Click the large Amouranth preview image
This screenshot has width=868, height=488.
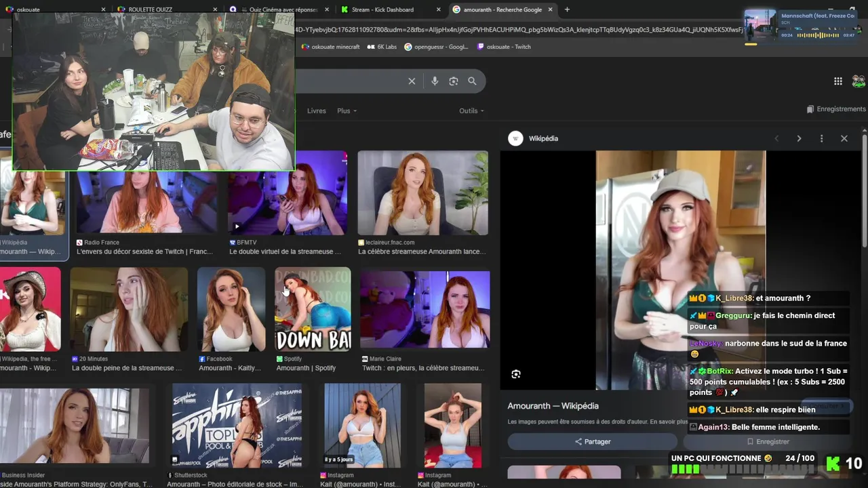pos(681,270)
